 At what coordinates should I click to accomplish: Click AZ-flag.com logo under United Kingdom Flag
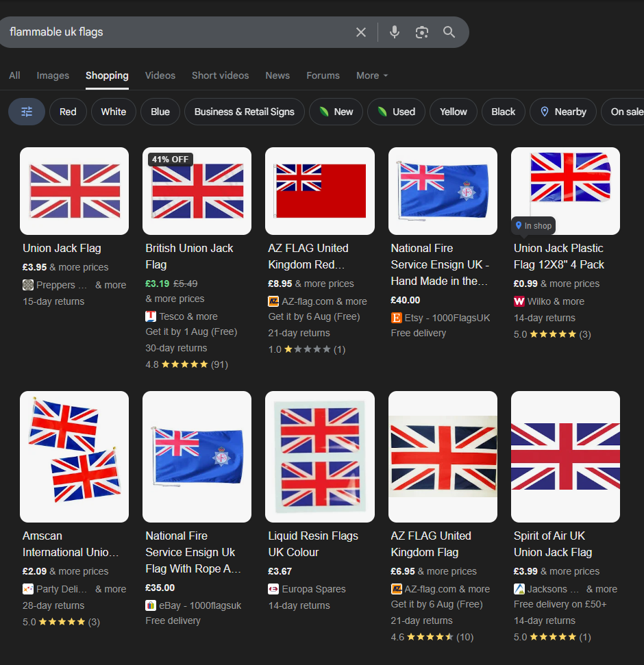396,589
